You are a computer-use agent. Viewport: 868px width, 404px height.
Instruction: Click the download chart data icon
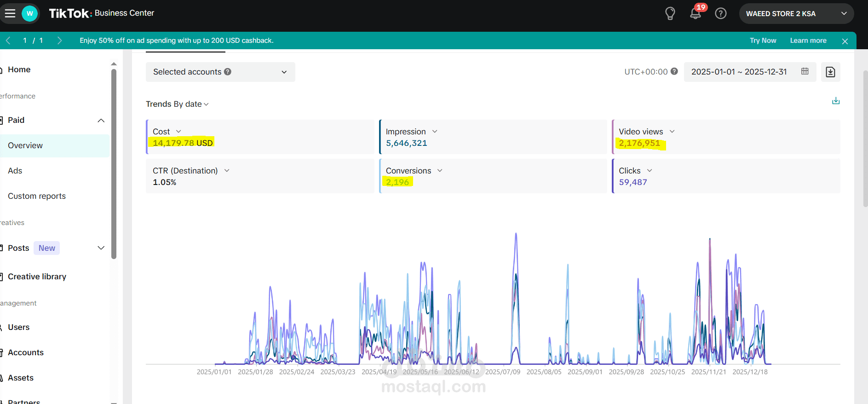(x=836, y=101)
